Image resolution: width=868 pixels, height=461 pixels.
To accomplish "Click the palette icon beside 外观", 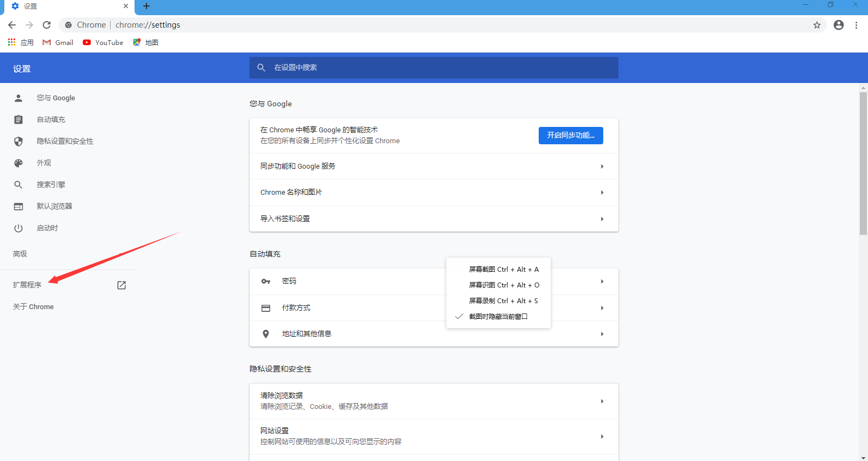I will [x=18, y=163].
